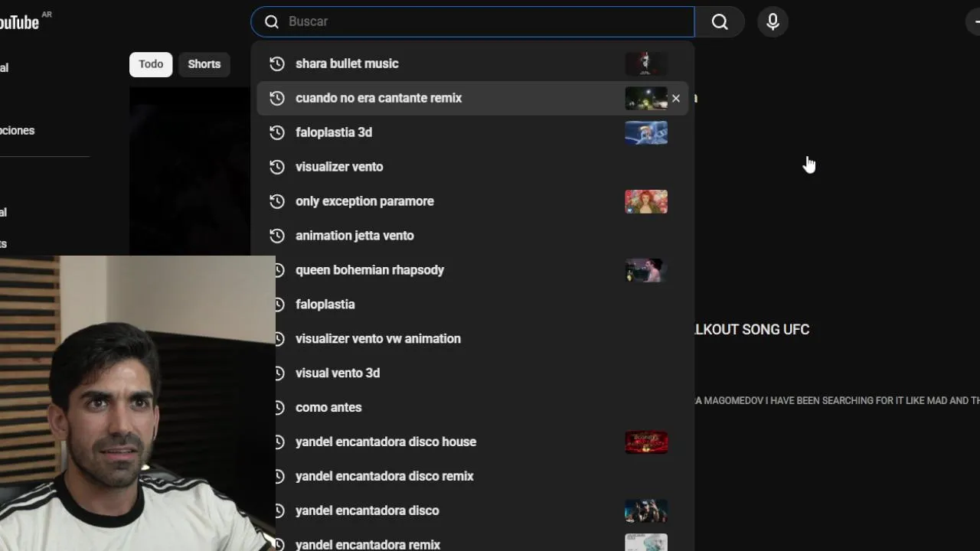This screenshot has width=980, height=551.
Task: Select the Shorts filter chip
Action: tap(204, 64)
